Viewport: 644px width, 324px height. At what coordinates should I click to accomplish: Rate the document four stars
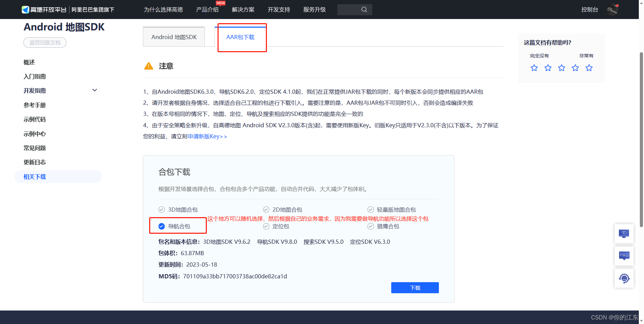coord(575,68)
